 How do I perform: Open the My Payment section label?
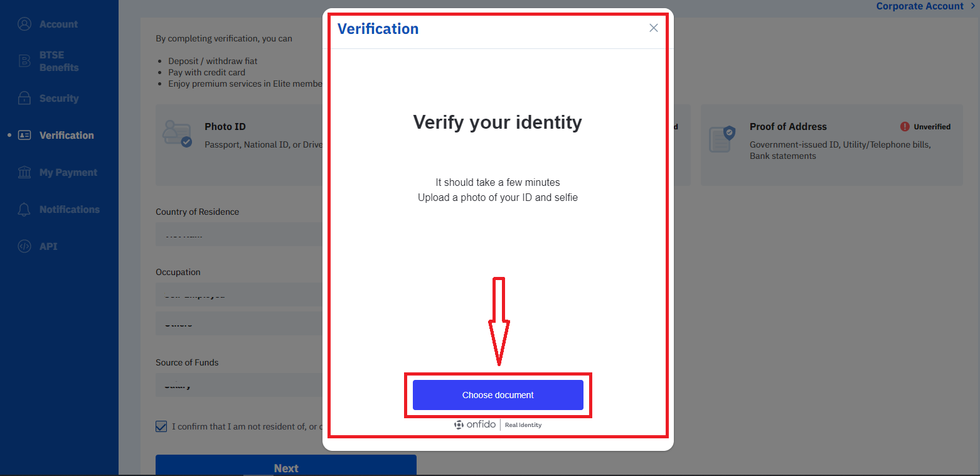coord(68,172)
